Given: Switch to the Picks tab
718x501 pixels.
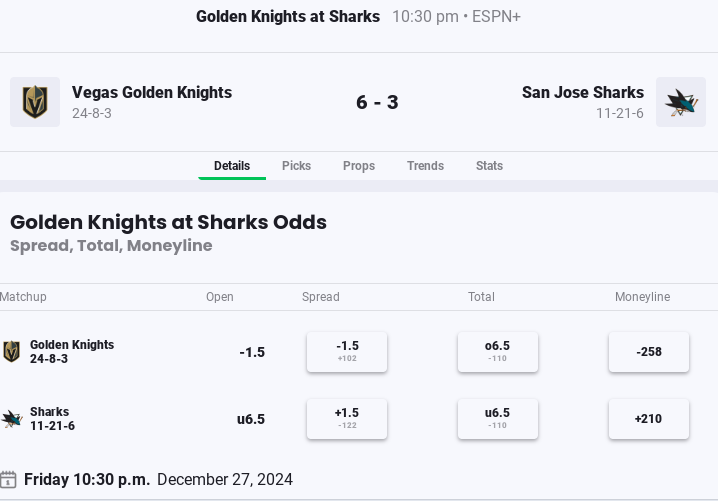Looking at the screenshot, I should coord(296,166).
